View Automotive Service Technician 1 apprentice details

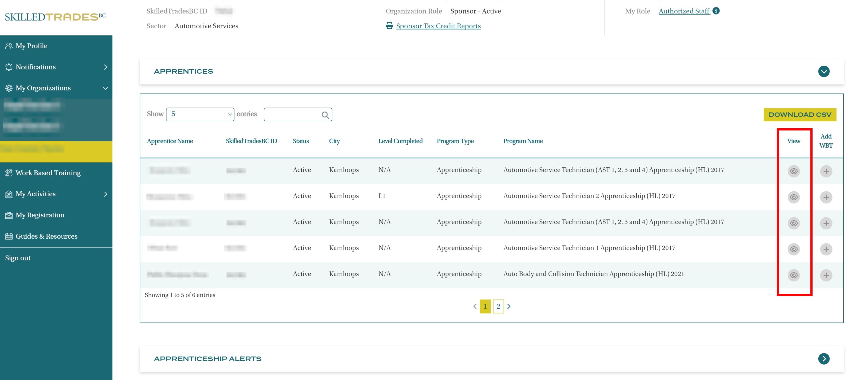pos(794,249)
